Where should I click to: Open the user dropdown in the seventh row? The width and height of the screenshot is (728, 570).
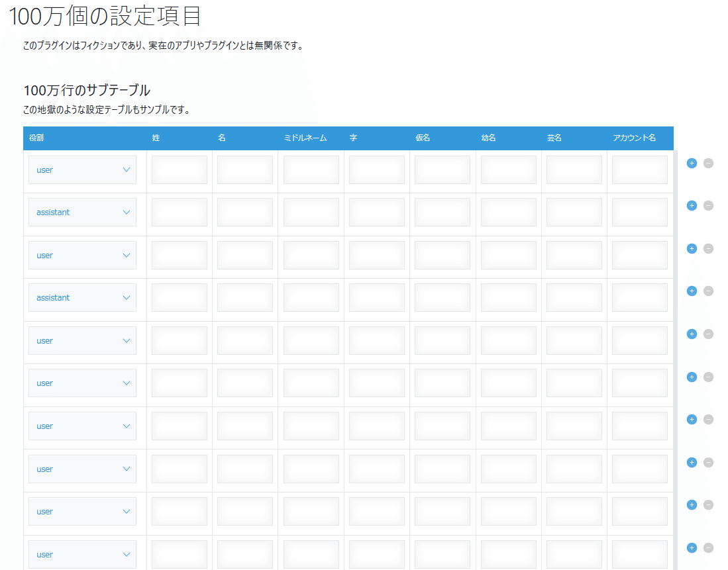click(82, 426)
